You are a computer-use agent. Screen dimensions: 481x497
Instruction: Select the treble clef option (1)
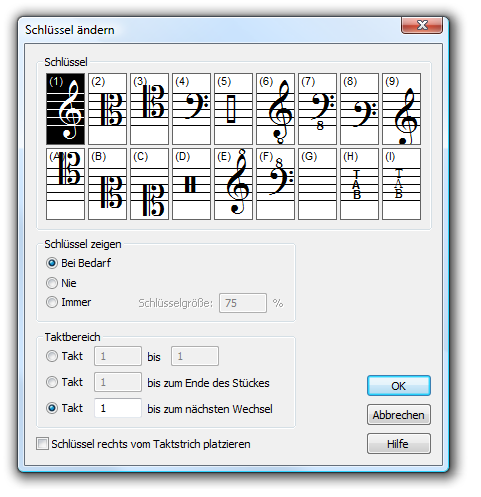pos(65,109)
